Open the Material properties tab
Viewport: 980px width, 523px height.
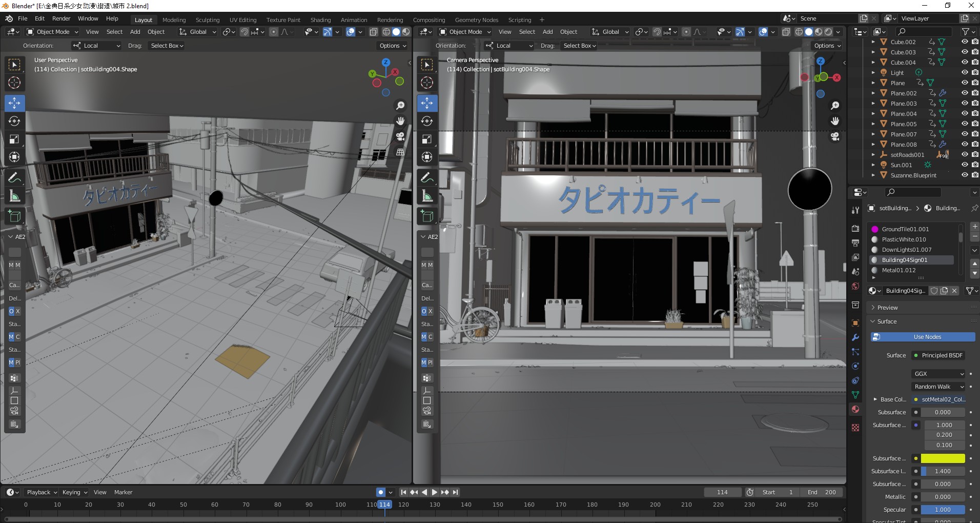[x=855, y=409]
